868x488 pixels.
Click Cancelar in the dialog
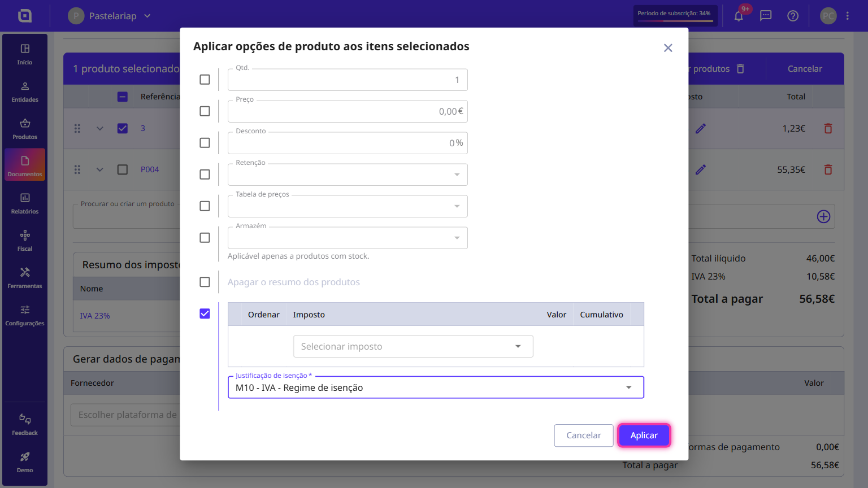pyautogui.click(x=584, y=435)
